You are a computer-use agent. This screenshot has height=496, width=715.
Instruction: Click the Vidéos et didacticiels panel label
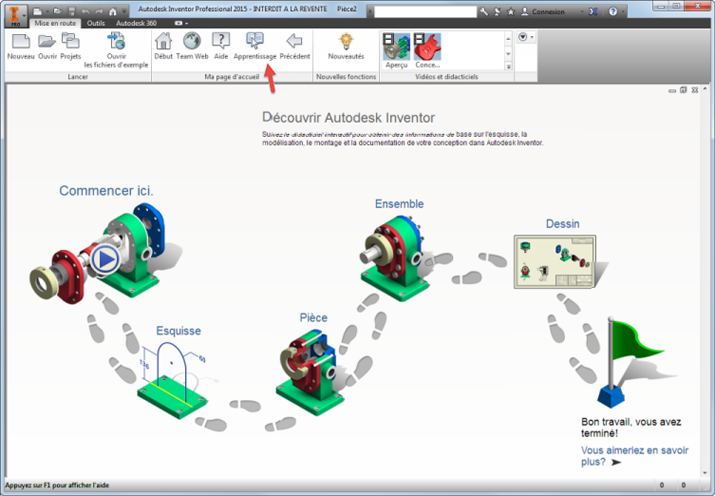(446, 77)
